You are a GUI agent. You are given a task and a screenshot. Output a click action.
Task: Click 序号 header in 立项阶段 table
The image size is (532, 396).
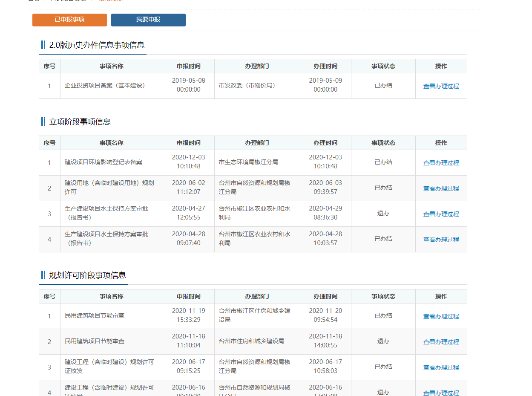coord(49,143)
